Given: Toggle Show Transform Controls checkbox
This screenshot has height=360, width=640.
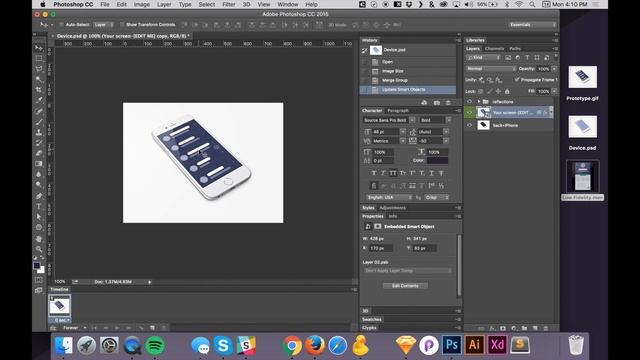Looking at the screenshot, I should coord(122,25).
